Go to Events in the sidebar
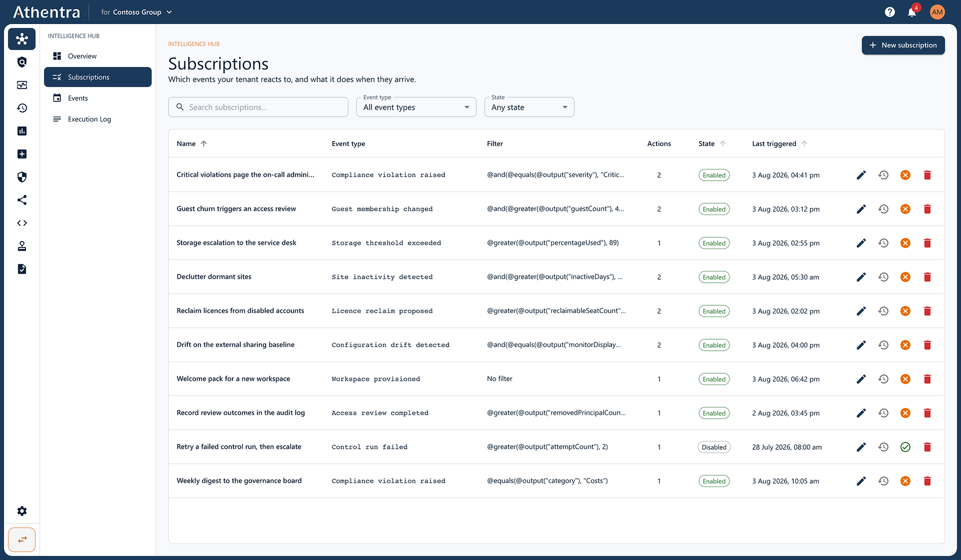 (98, 98)
